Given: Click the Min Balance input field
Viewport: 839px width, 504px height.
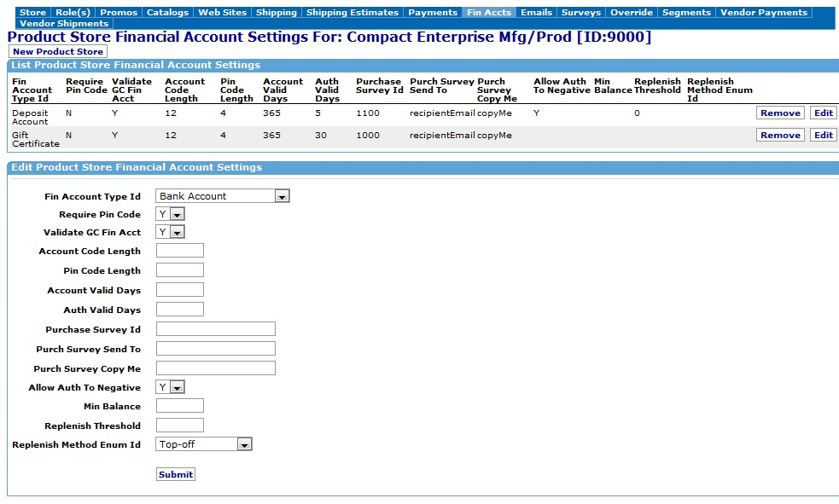Looking at the screenshot, I should [180, 406].
